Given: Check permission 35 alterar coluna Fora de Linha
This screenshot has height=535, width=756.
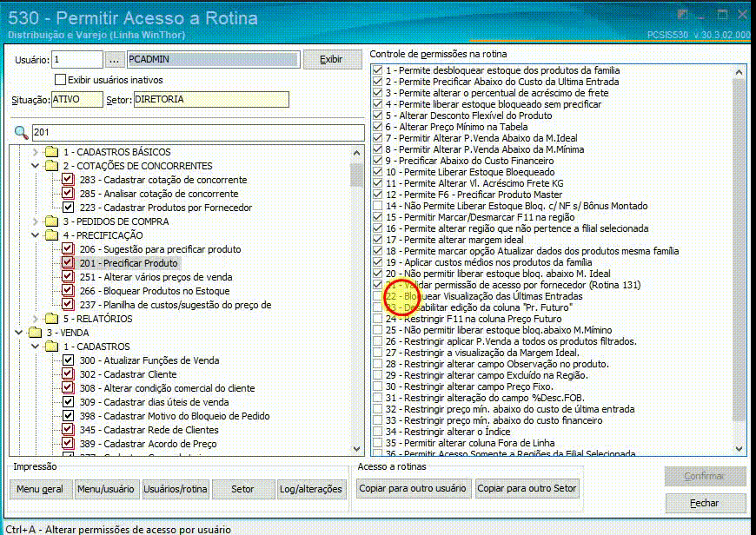Looking at the screenshot, I should [x=377, y=443].
